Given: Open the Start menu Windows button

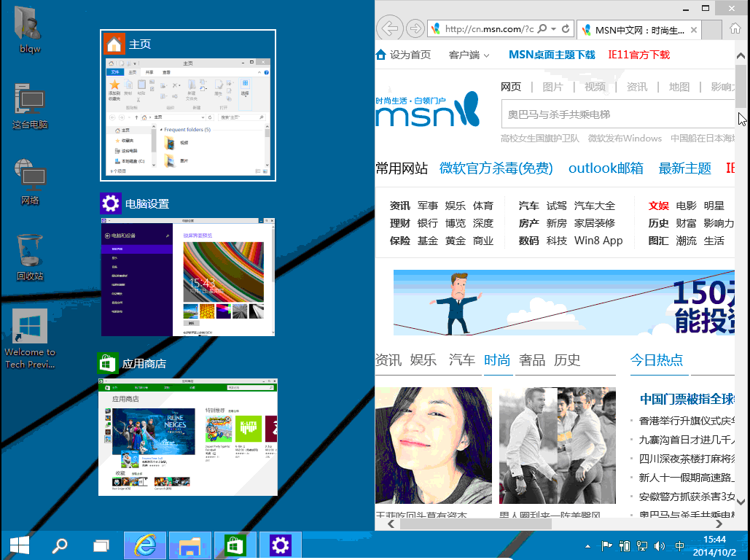Looking at the screenshot, I should tap(20, 545).
